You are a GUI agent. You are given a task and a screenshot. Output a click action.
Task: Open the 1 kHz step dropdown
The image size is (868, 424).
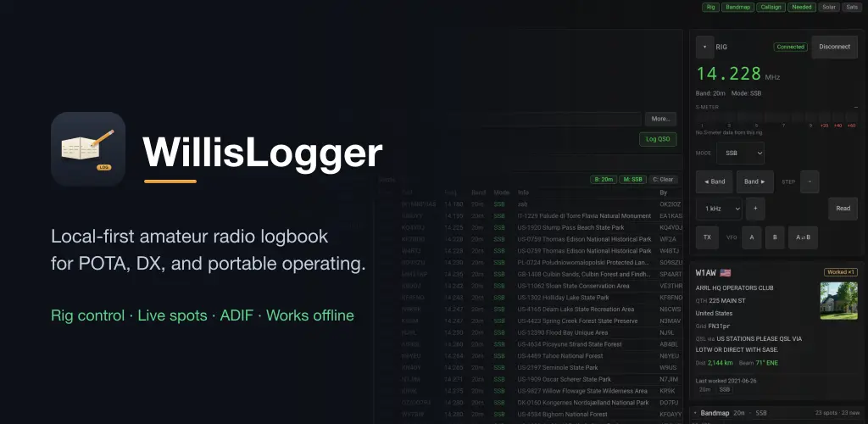coord(719,209)
